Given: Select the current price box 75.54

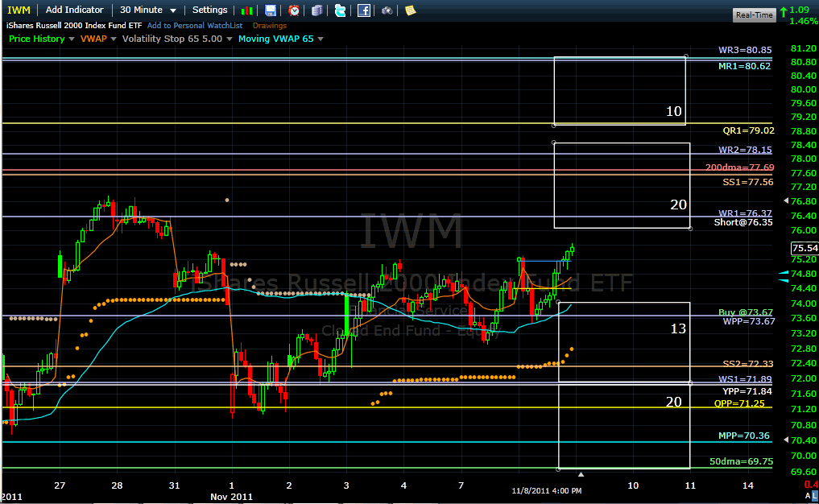Looking at the screenshot, I should tap(805, 248).
